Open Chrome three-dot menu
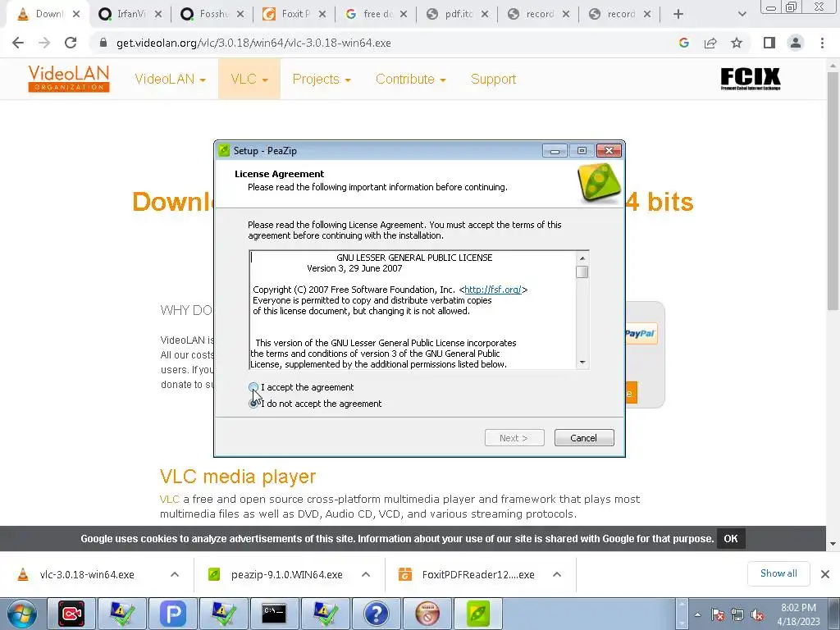This screenshot has height=630, width=840. (x=822, y=43)
